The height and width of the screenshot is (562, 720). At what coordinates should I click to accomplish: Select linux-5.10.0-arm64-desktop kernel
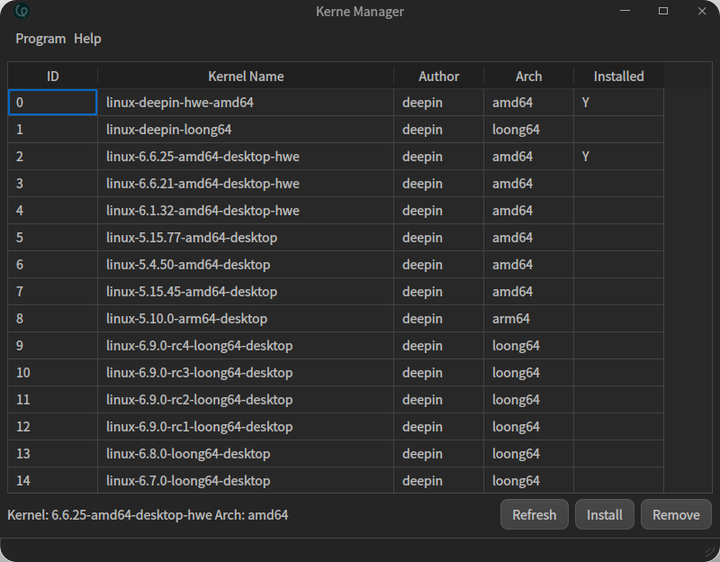[x=187, y=319]
